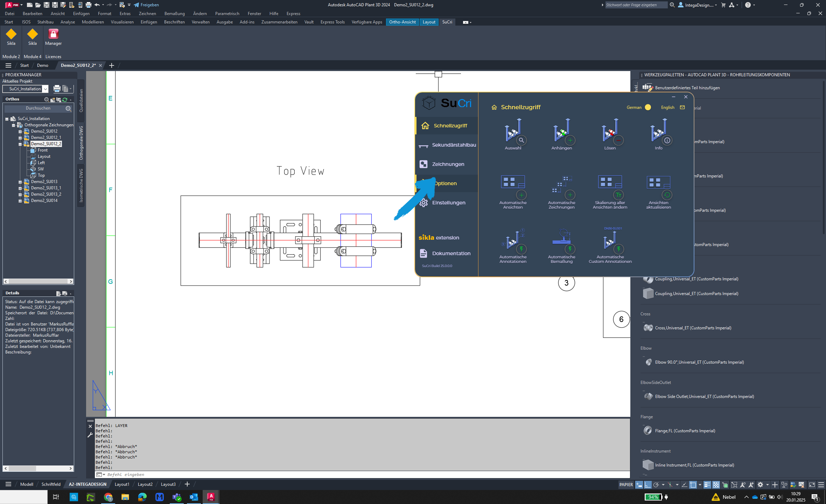Open the workspace gear in status bar
This screenshot has height=504, width=826.
(x=760, y=485)
